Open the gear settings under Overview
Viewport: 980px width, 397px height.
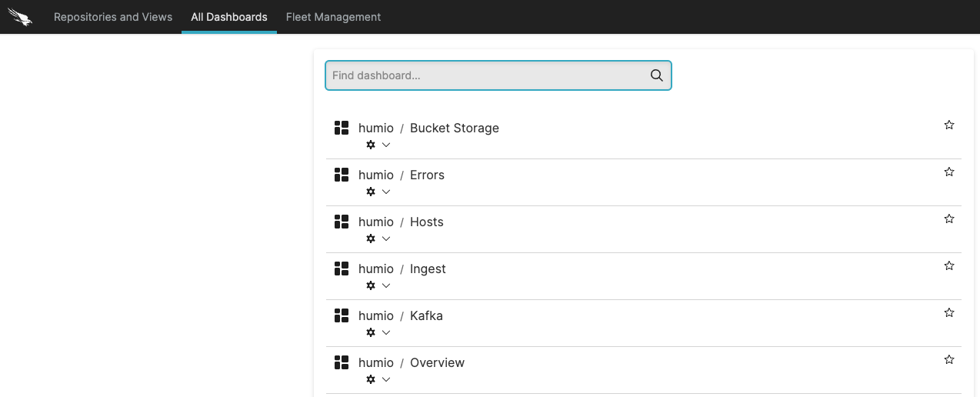click(371, 379)
